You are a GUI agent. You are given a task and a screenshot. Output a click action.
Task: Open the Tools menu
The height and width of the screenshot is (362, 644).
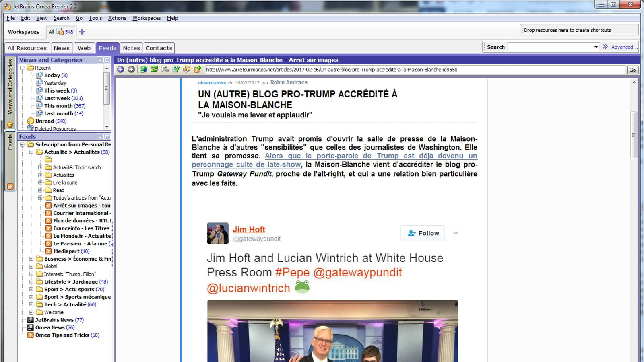point(95,18)
